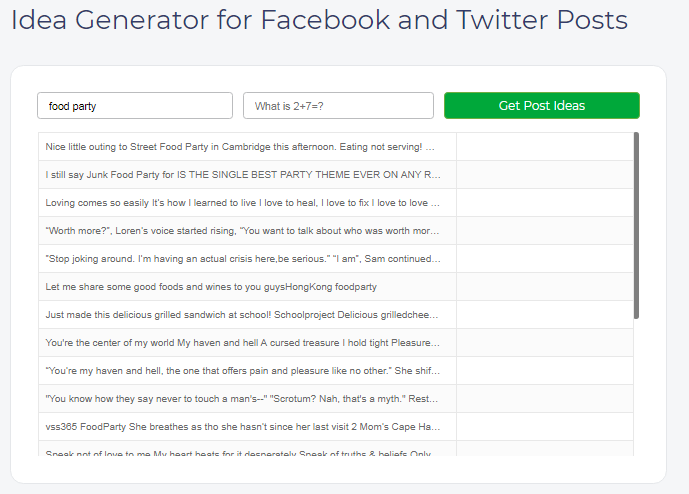Select the HongKong foodparty wines post

coord(247,287)
